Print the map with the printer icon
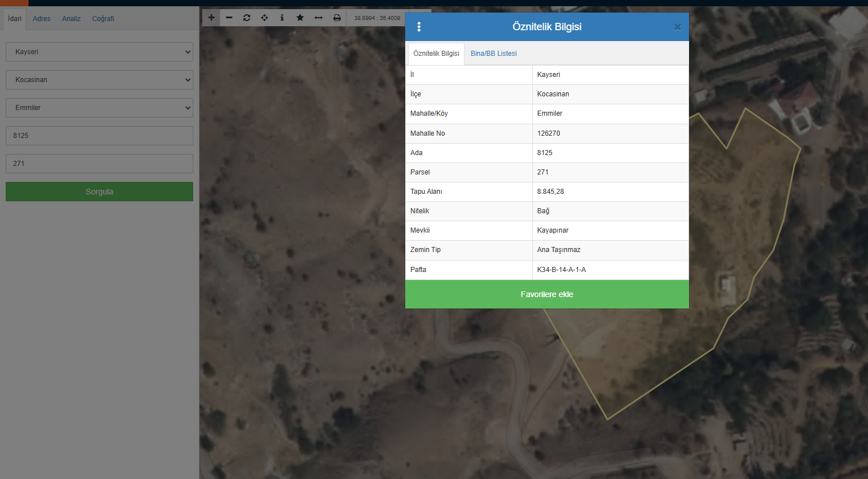The image size is (868, 479). click(337, 18)
